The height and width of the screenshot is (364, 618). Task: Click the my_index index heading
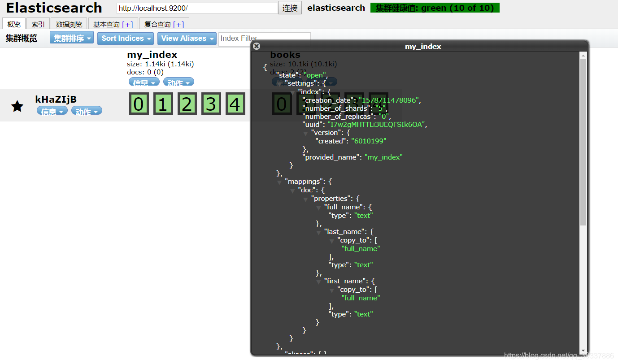(152, 55)
